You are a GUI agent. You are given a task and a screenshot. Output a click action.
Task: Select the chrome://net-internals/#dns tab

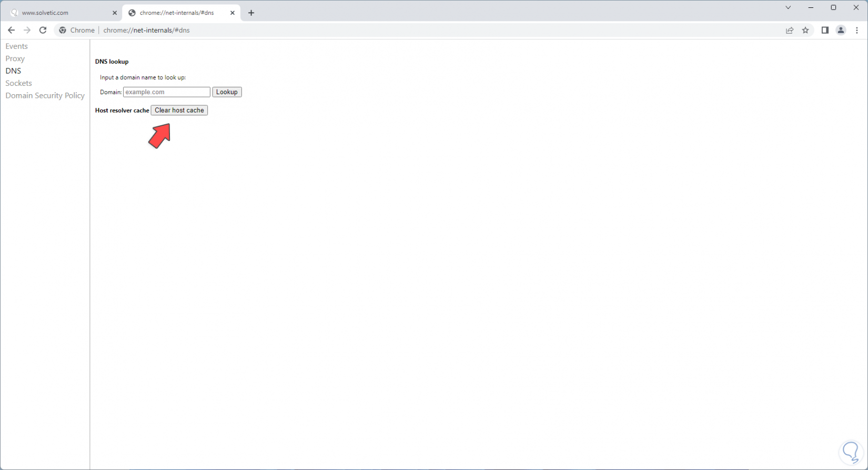pyautogui.click(x=181, y=13)
